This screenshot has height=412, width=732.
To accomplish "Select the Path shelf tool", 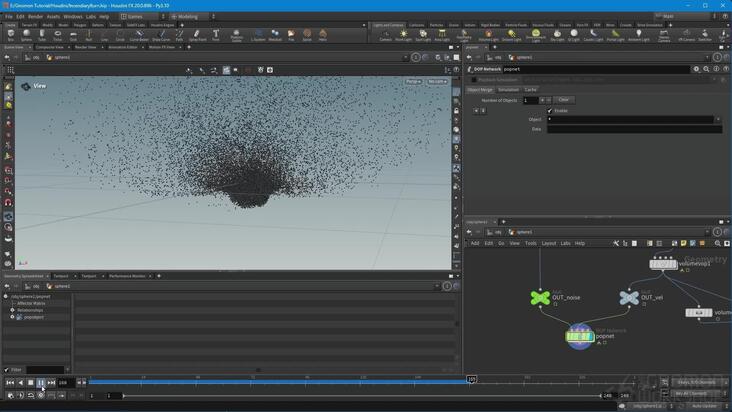I will [x=179, y=35].
